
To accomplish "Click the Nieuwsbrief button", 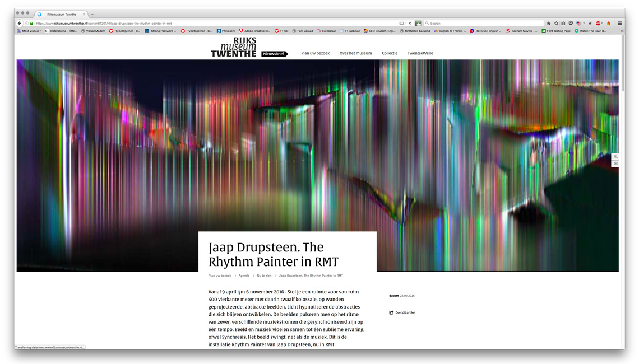I will pyautogui.click(x=274, y=54).
